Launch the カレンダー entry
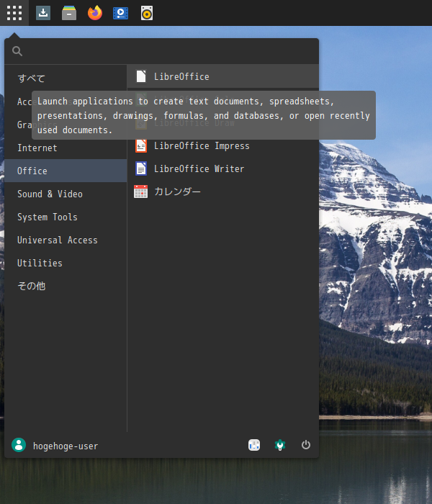 point(223,192)
